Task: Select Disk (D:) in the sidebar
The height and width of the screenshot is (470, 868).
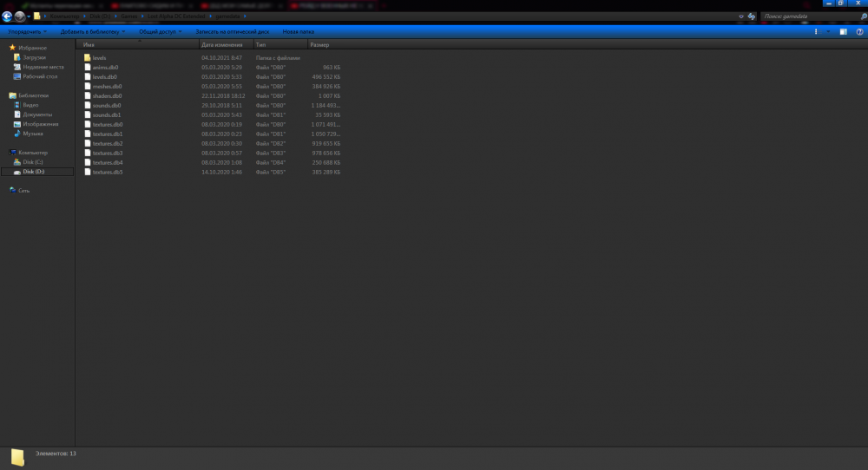Action: pos(37,172)
